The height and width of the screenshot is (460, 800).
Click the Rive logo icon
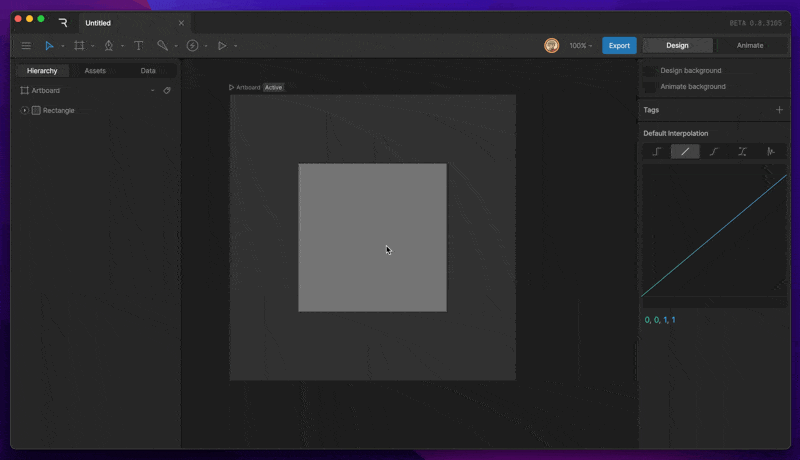click(x=63, y=23)
